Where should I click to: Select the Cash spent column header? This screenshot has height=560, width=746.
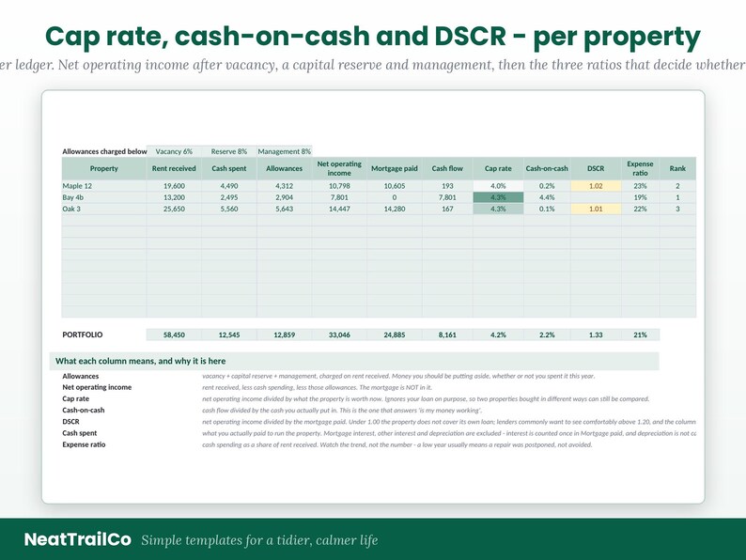[x=229, y=168]
